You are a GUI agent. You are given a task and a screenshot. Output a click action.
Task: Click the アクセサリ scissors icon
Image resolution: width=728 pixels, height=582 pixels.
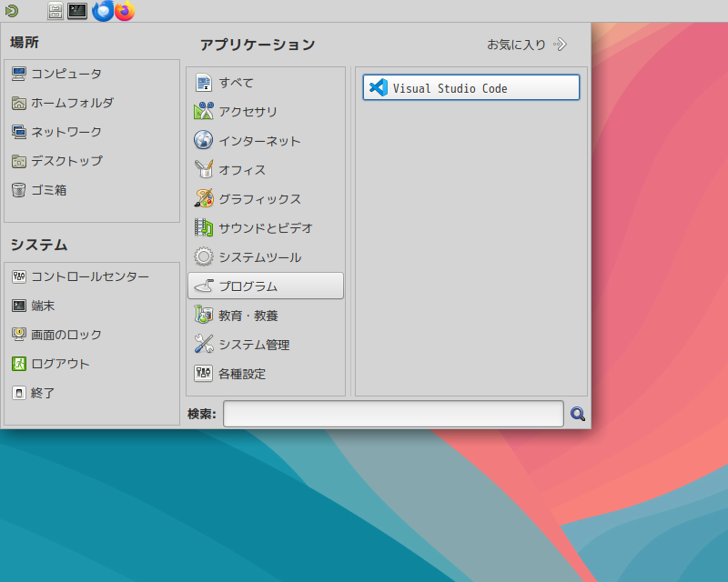[x=203, y=111]
